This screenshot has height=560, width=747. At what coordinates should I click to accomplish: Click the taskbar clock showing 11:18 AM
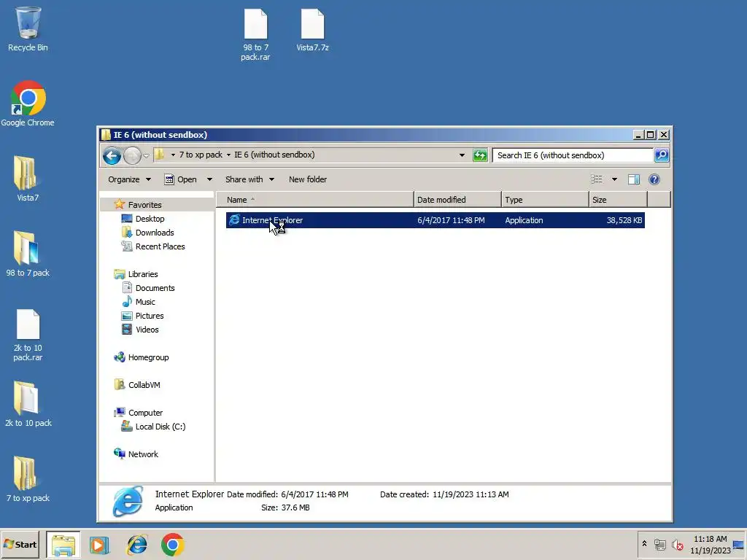pyautogui.click(x=710, y=545)
